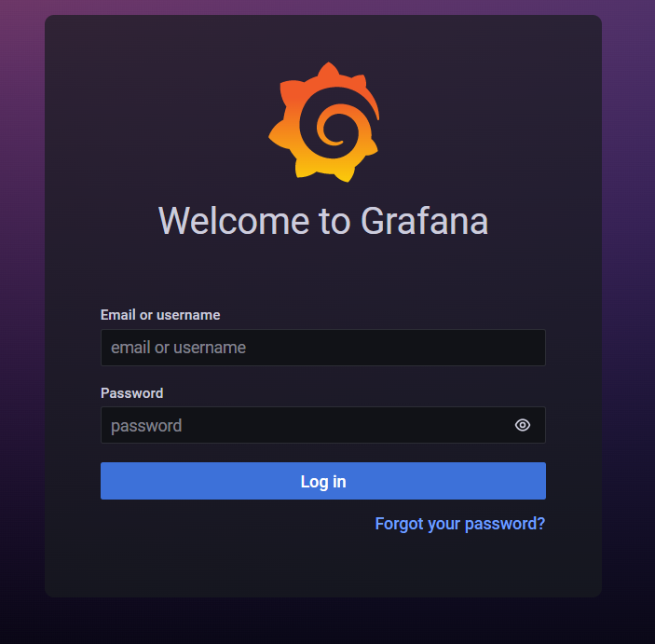
Task: Reveal typed password with the eye toggle
Action: (522, 425)
